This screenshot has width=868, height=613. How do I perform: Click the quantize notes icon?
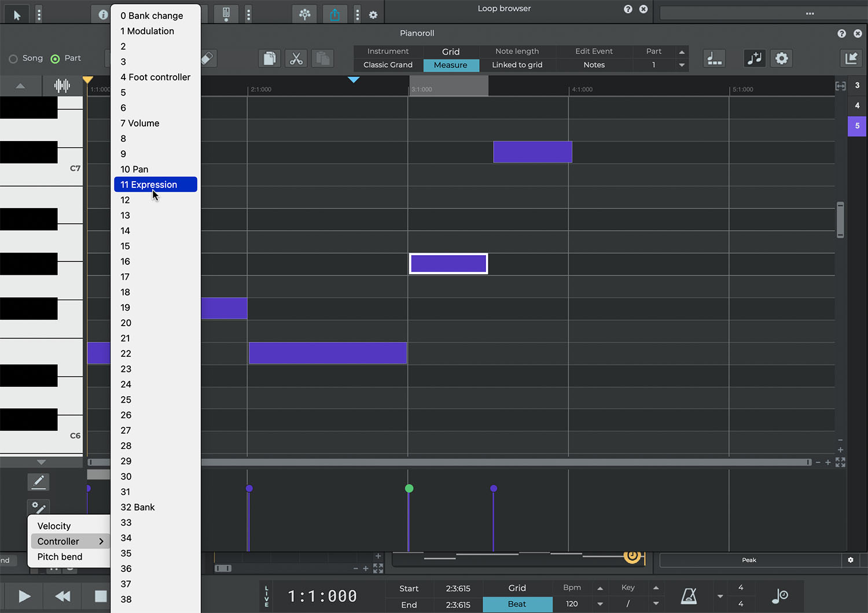pos(755,58)
